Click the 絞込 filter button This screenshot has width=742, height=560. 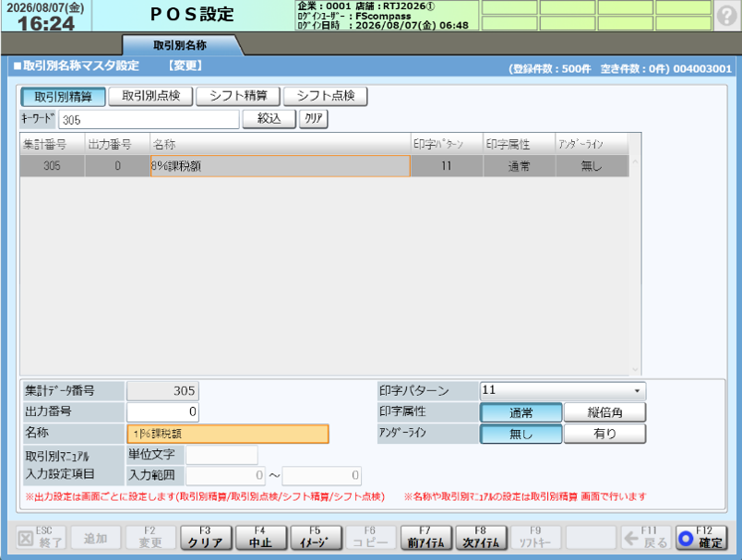pos(269,119)
